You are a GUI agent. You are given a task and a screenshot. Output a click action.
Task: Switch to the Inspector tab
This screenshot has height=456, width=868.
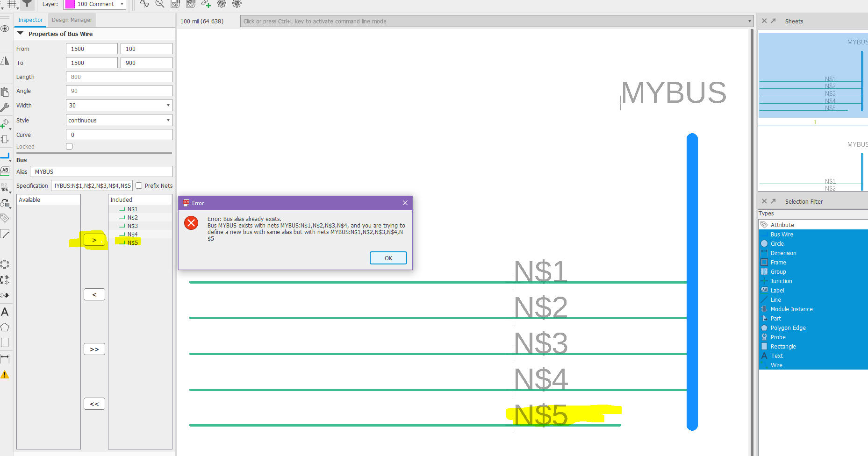click(30, 20)
